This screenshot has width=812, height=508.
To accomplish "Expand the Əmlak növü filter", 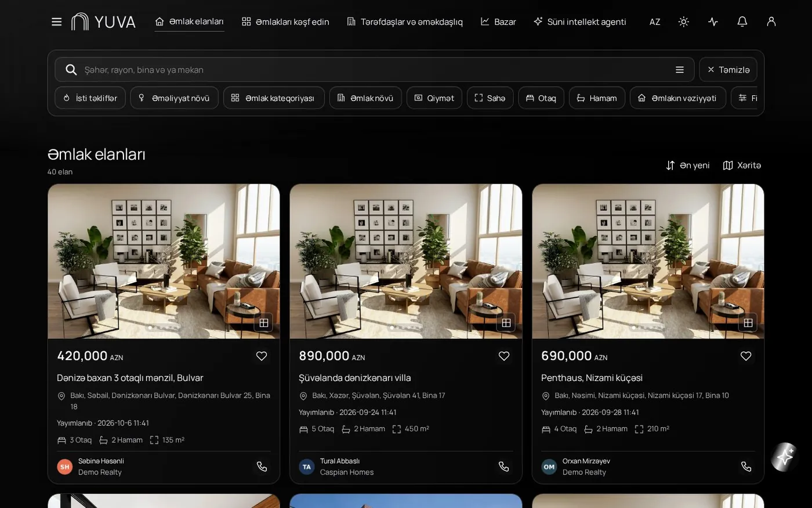I will click(x=365, y=98).
